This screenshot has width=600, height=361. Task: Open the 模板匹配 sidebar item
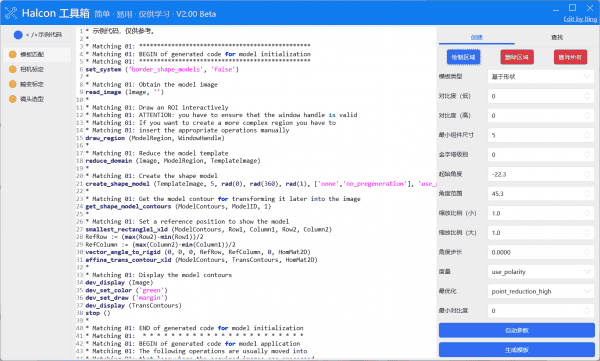[x=38, y=55]
